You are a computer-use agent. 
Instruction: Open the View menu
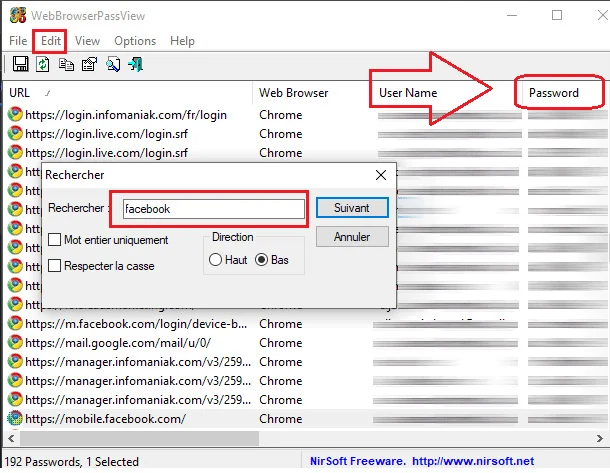point(87,41)
